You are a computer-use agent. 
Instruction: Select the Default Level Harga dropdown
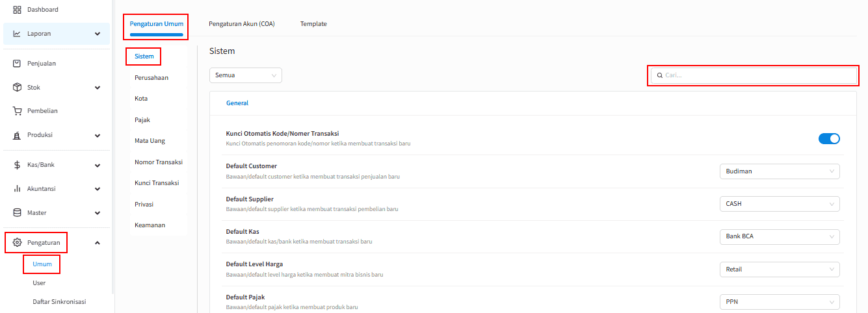(x=780, y=269)
